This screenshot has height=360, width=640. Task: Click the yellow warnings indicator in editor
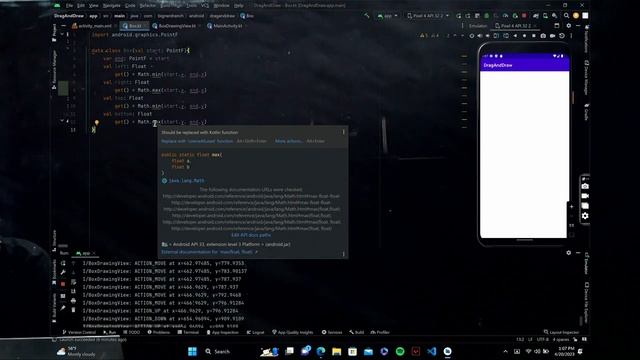[424, 36]
